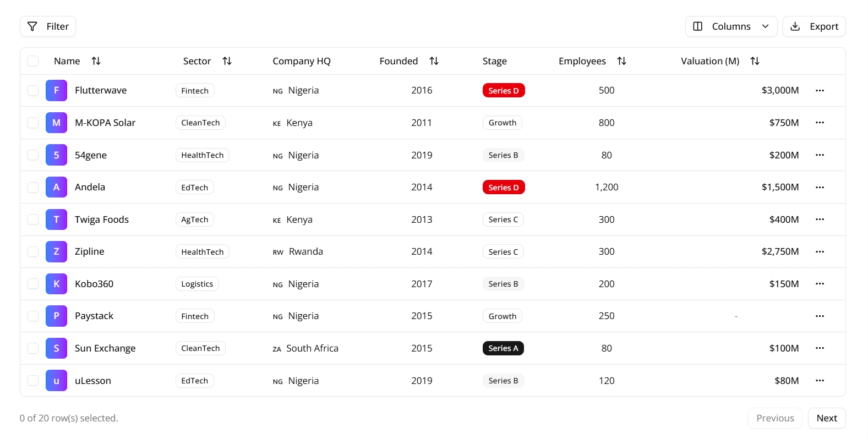Click the Sector column header
This screenshot has width=868, height=439.
tap(197, 61)
